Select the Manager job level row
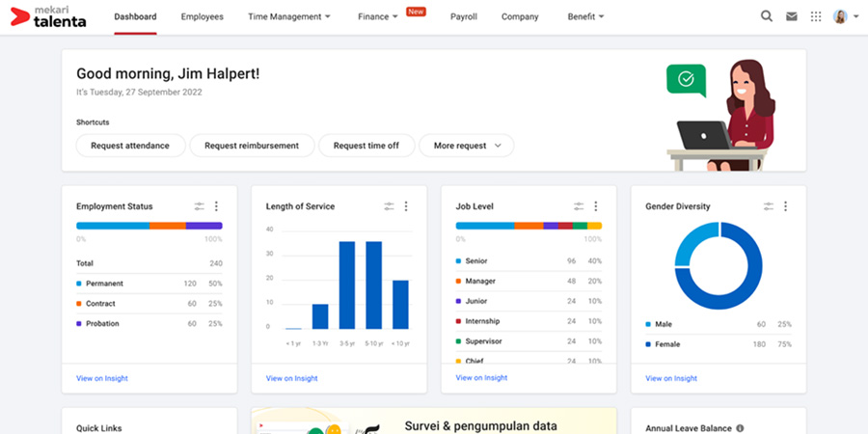 (529, 282)
